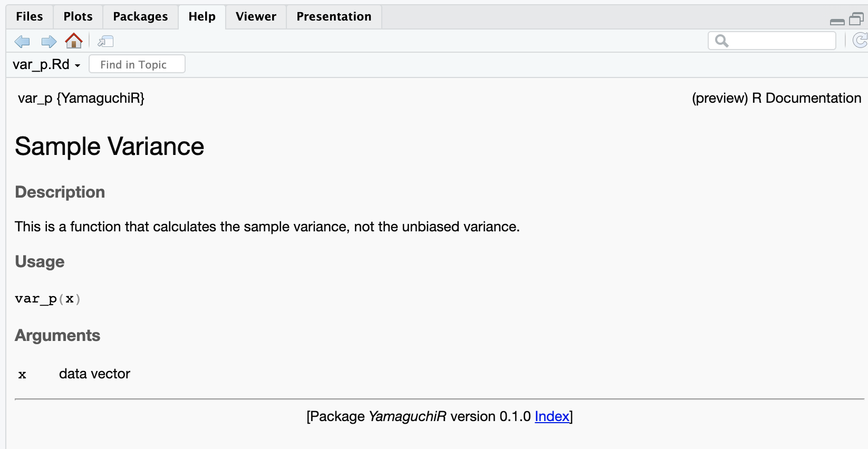868x449 pixels.
Task: Maximize the Help pane
Action: tap(856, 20)
